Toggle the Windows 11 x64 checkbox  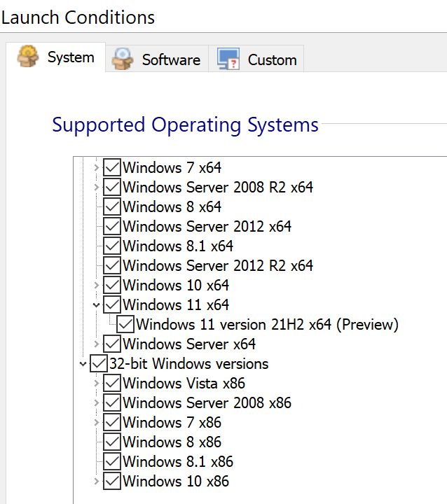click(x=112, y=304)
